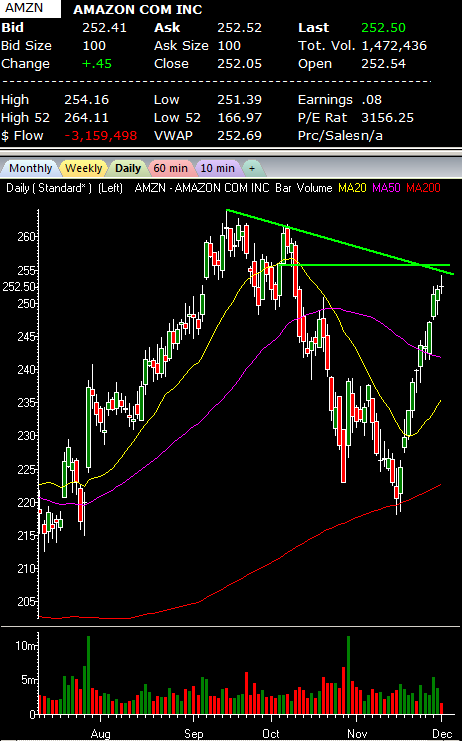Click the magenta MA50 legend label
The width and height of the screenshot is (462, 741).
pos(386,188)
